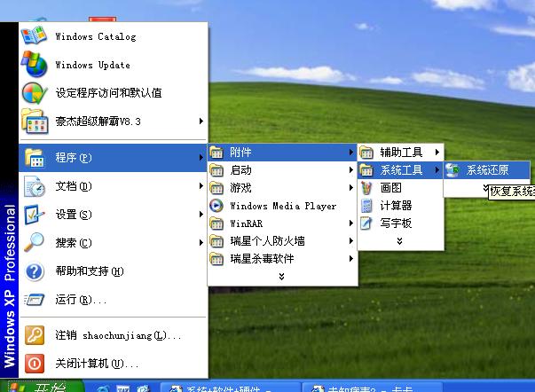Choose the 注销 shaochunjiang(L) entry text
Screen dimensions: 535x392
(x=118, y=335)
